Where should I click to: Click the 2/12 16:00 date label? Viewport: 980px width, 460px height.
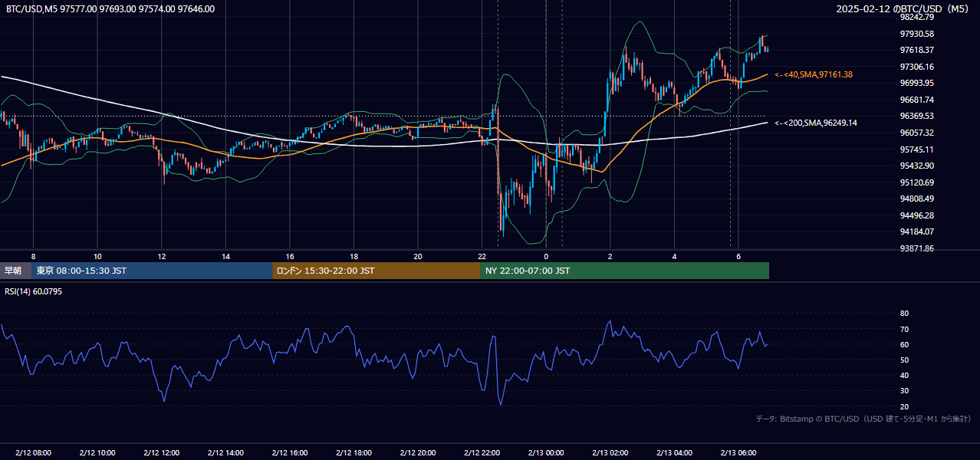click(x=289, y=452)
